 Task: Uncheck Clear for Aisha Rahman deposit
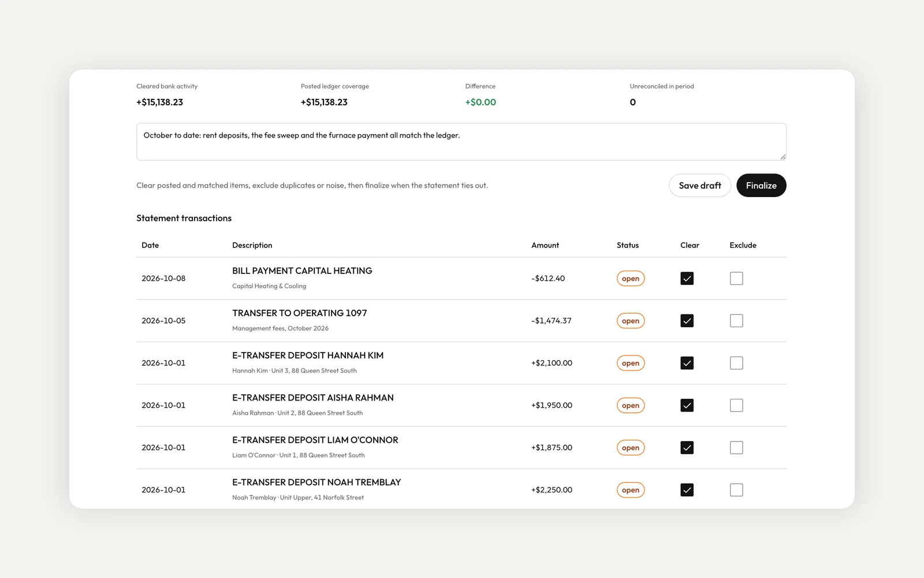pyautogui.click(x=687, y=405)
